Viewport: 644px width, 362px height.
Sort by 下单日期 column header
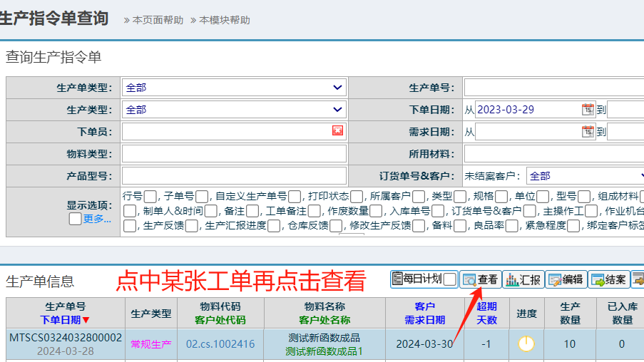click(x=65, y=320)
